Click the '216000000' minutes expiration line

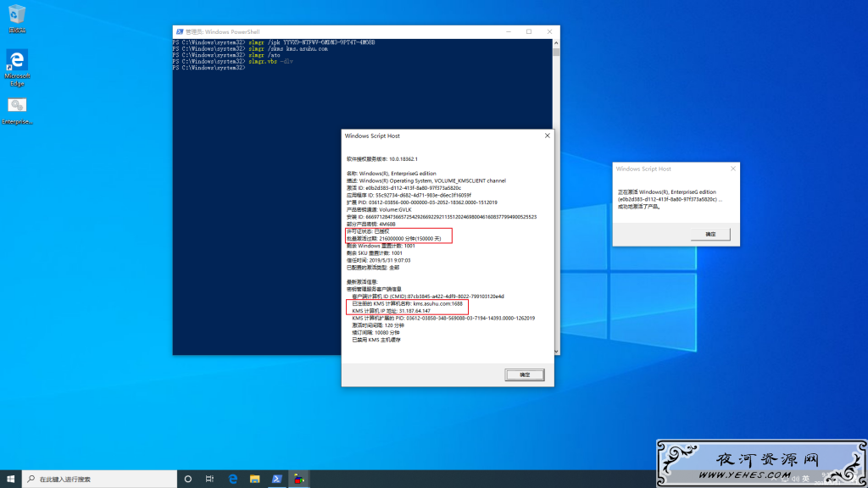click(393, 238)
